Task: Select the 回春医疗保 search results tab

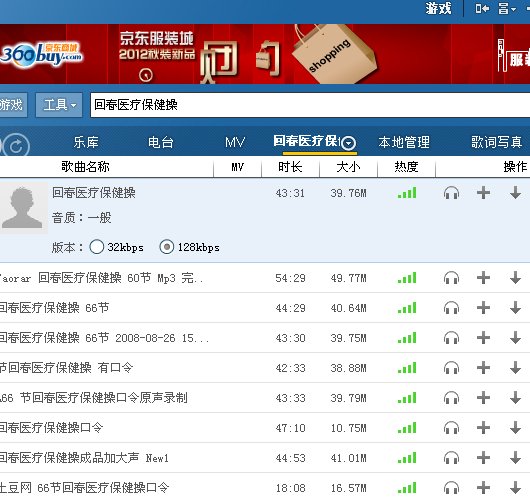Action: coord(306,141)
